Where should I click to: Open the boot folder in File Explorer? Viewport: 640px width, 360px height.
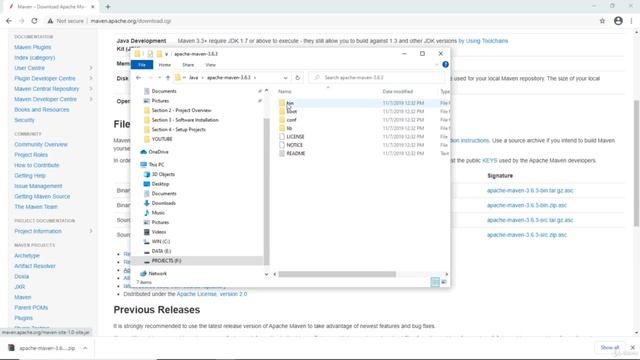coord(291,111)
